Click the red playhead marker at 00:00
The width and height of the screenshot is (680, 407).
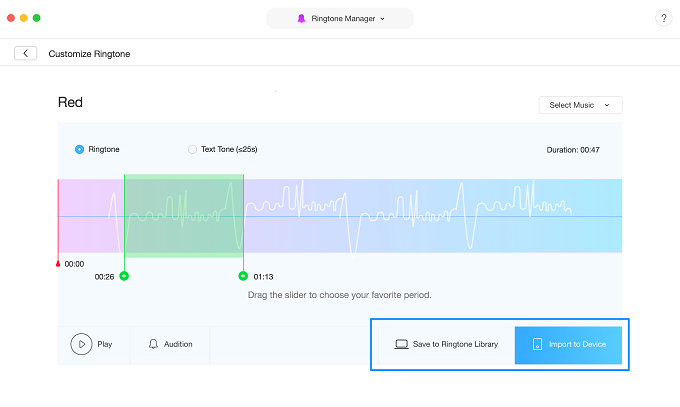pos(58,264)
